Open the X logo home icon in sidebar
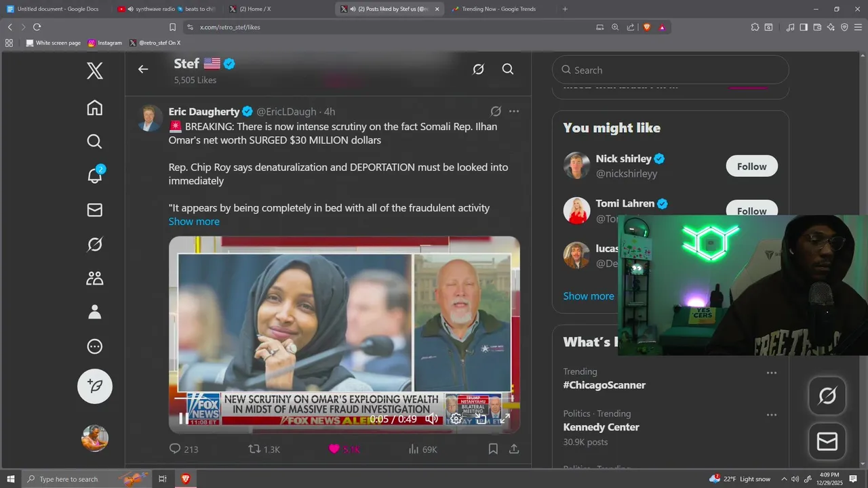Viewport: 868px width, 488px height. pos(95,70)
